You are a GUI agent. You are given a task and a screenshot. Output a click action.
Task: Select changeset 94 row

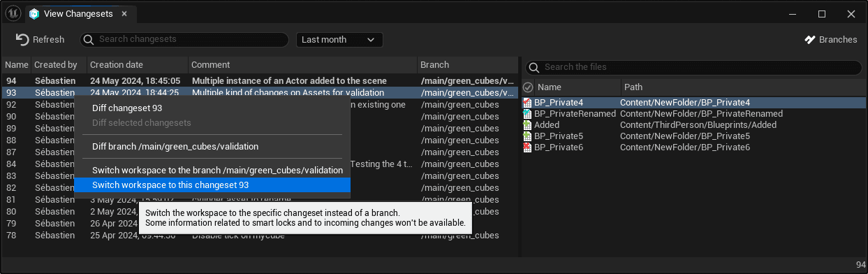point(260,81)
